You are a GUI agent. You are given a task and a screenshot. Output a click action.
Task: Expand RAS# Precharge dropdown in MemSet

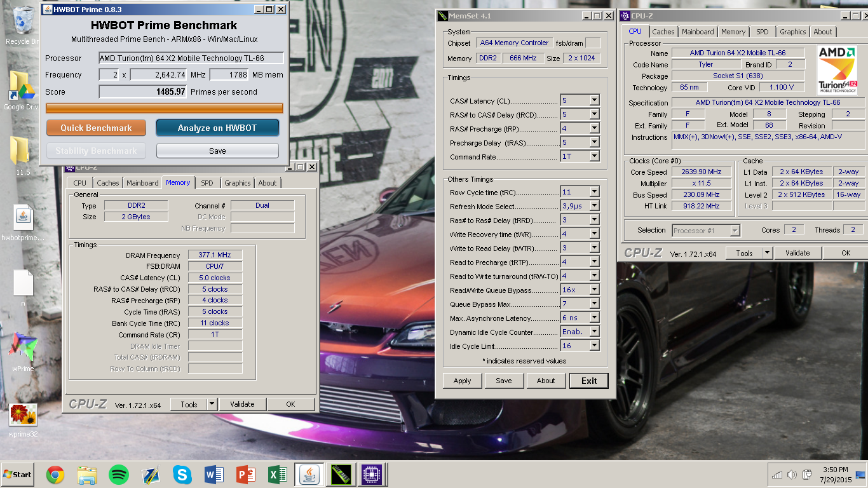[594, 128]
